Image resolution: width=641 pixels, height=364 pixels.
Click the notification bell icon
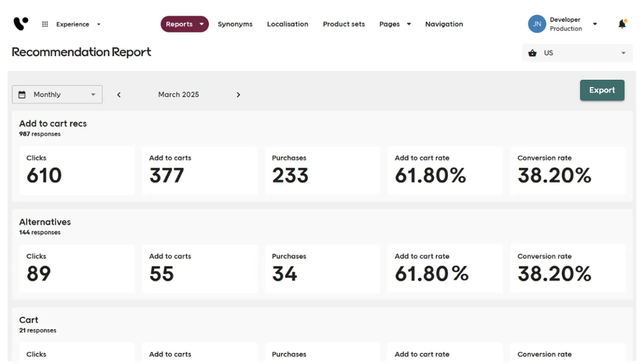[622, 24]
